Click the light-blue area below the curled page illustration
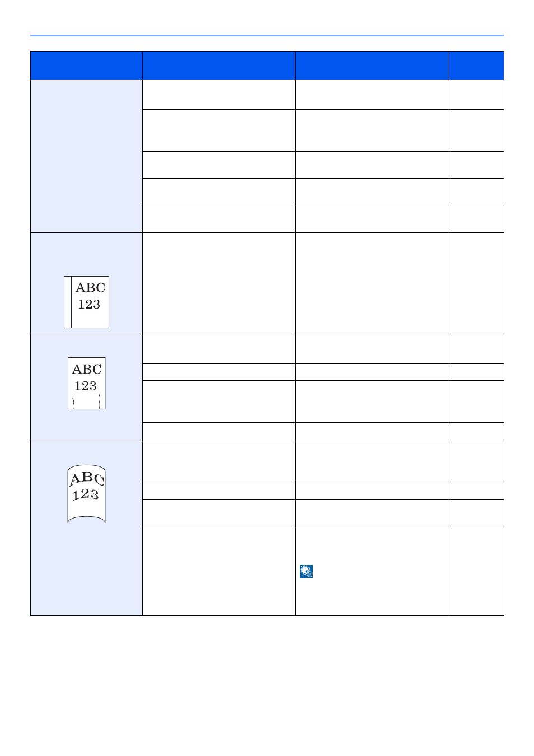 tap(86, 568)
